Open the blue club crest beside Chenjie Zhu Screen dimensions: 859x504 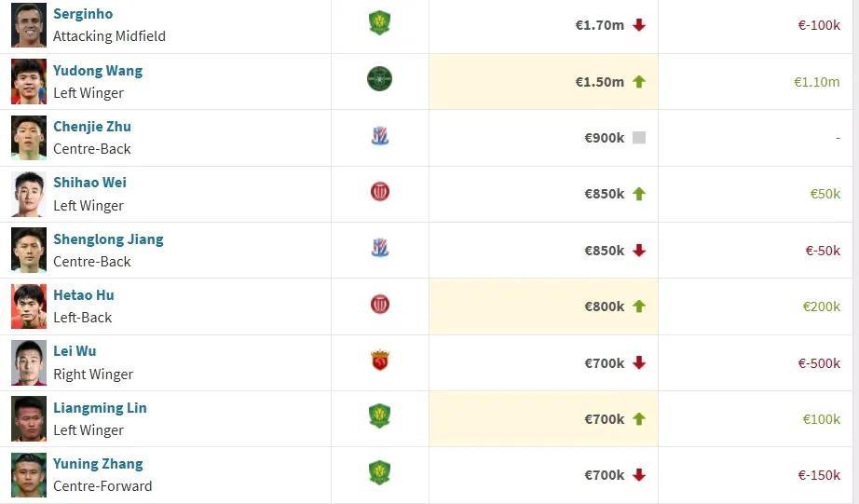379,136
